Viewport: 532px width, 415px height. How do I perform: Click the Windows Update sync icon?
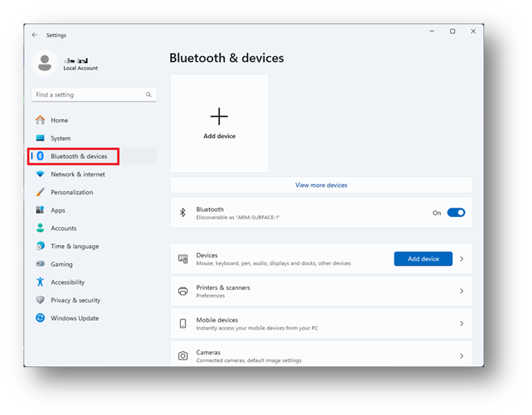click(x=40, y=318)
